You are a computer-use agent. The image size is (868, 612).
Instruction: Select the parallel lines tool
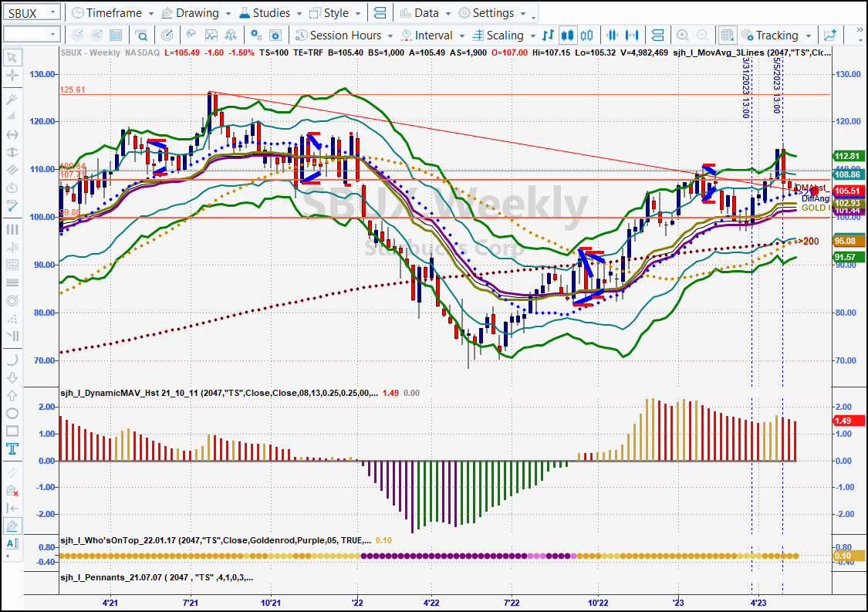pos(12,170)
